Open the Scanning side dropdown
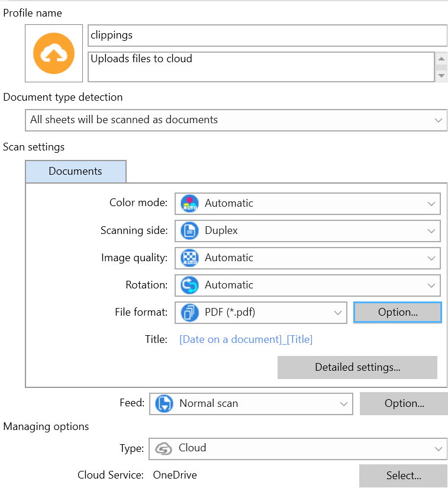The height and width of the screenshot is (491, 448). click(x=308, y=231)
